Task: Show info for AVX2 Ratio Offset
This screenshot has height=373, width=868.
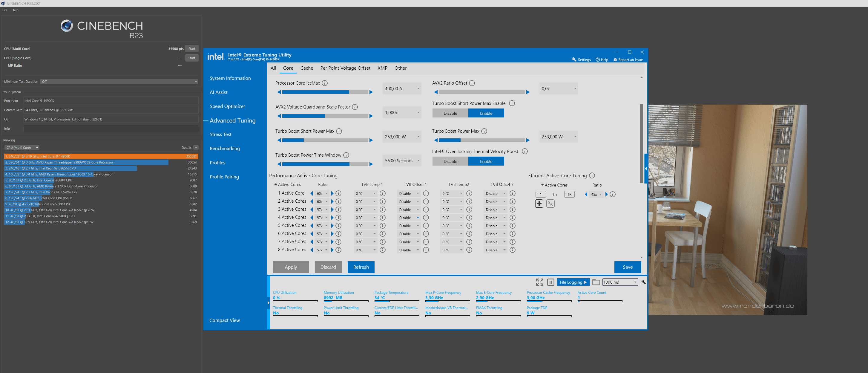Action: pos(472,83)
